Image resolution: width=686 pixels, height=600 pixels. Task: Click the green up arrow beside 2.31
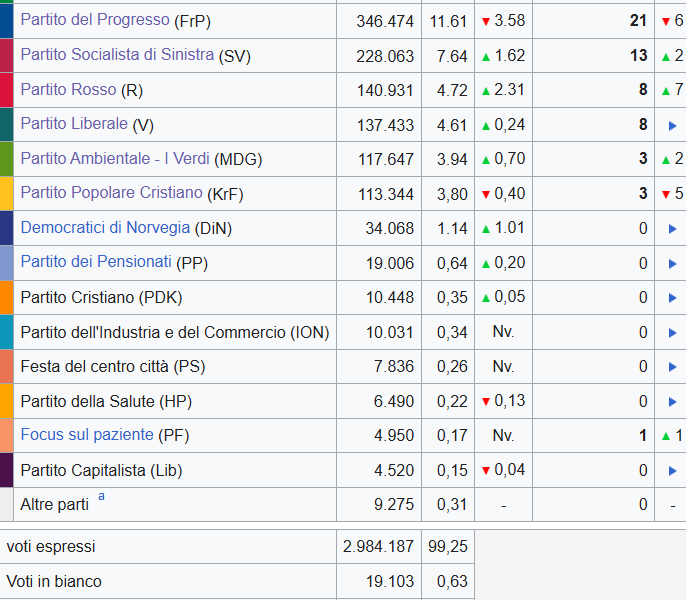pyautogui.click(x=486, y=91)
